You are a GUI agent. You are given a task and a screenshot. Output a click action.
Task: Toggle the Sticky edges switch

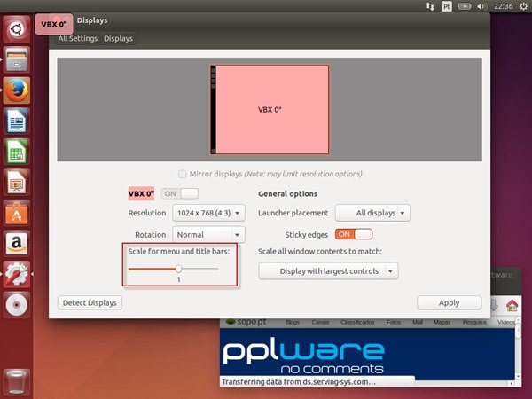pyautogui.click(x=354, y=234)
